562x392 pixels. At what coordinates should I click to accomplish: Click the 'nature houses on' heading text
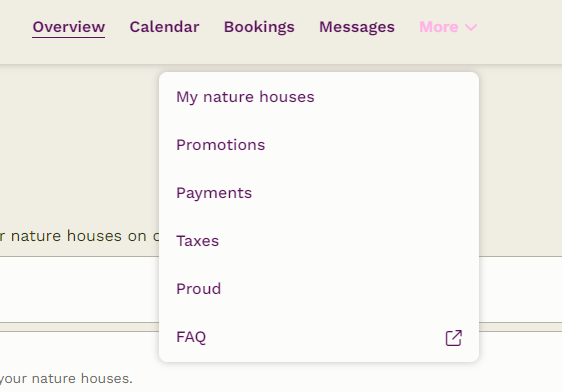[79, 236]
